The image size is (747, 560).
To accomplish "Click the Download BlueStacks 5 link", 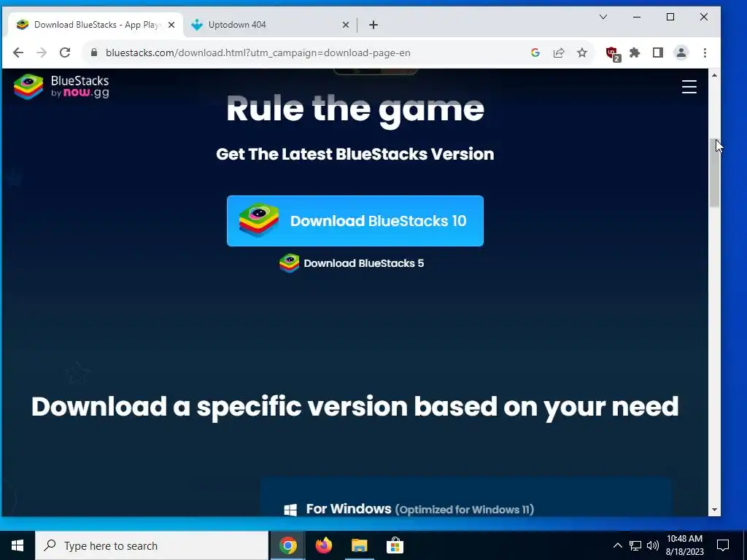I will (352, 263).
